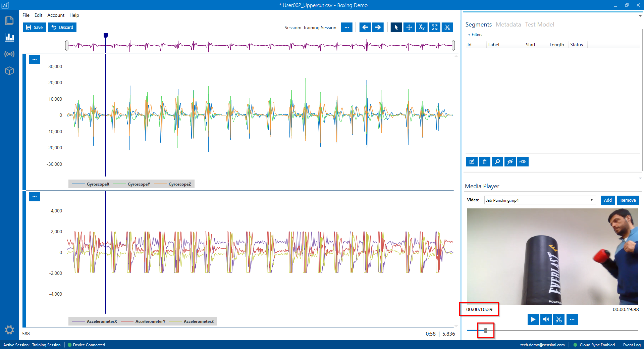Click the fit-to-screen expand tool
644x349 pixels.
pos(434,28)
